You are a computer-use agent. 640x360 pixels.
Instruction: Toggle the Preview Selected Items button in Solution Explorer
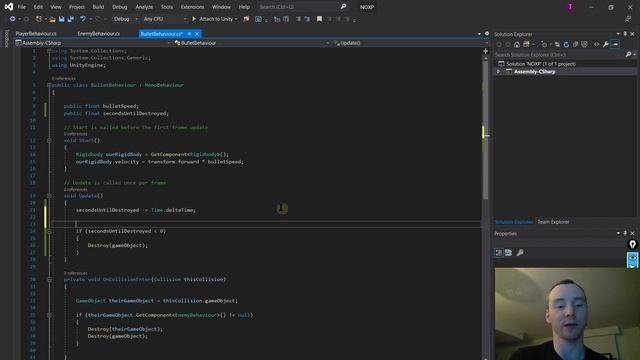click(615, 44)
